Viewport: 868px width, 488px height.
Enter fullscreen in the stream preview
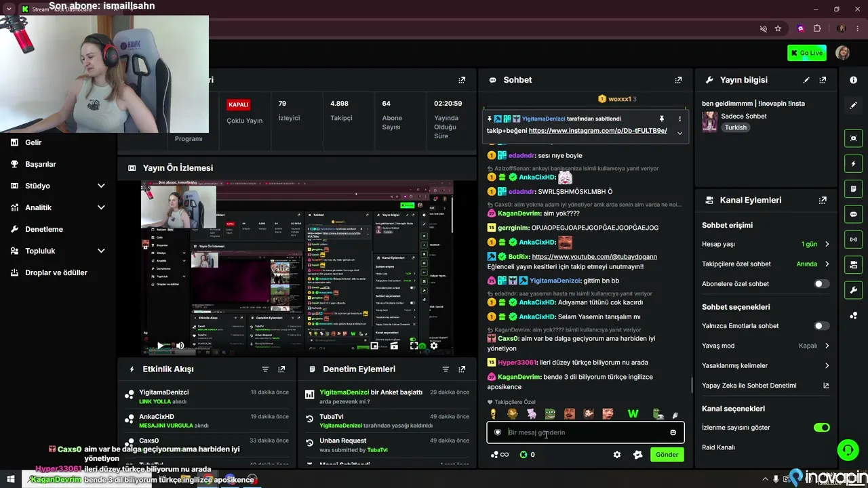click(414, 346)
